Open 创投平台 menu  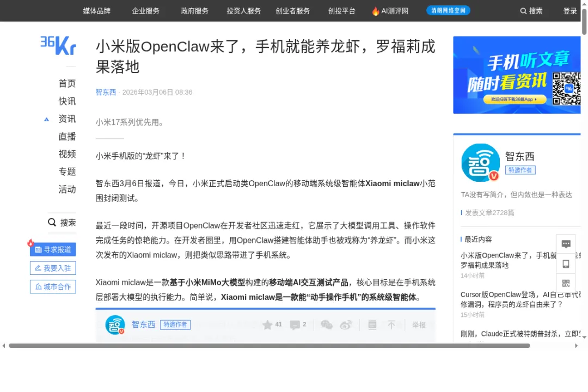click(x=341, y=11)
